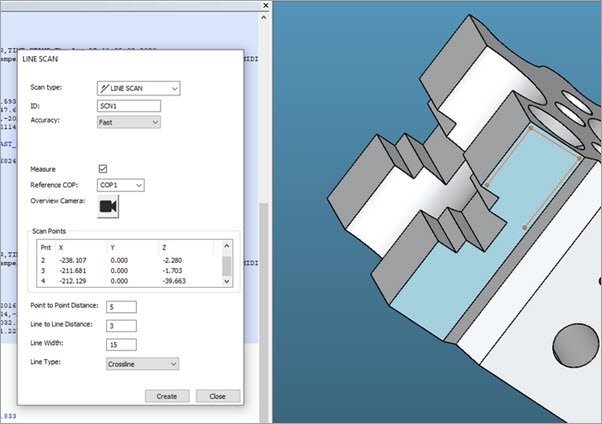
Task: Click the Create button
Action: point(167,396)
